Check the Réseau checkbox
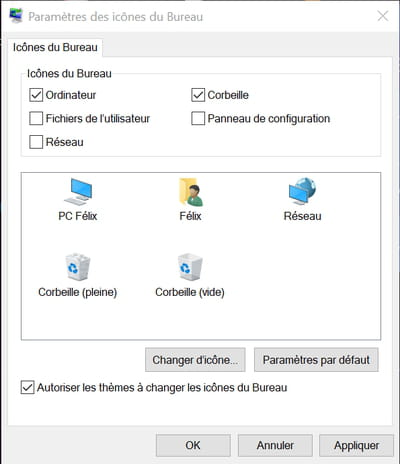 click(x=36, y=142)
